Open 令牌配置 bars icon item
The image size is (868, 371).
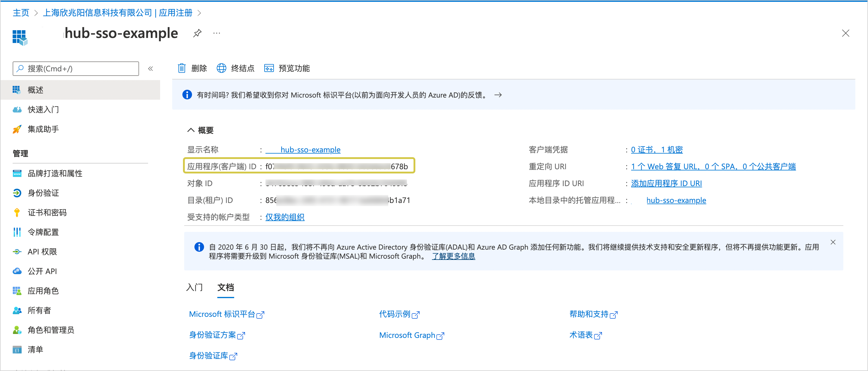coord(17,232)
